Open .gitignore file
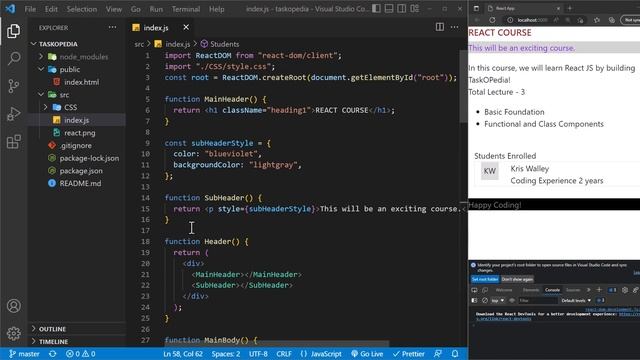 (76, 145)
